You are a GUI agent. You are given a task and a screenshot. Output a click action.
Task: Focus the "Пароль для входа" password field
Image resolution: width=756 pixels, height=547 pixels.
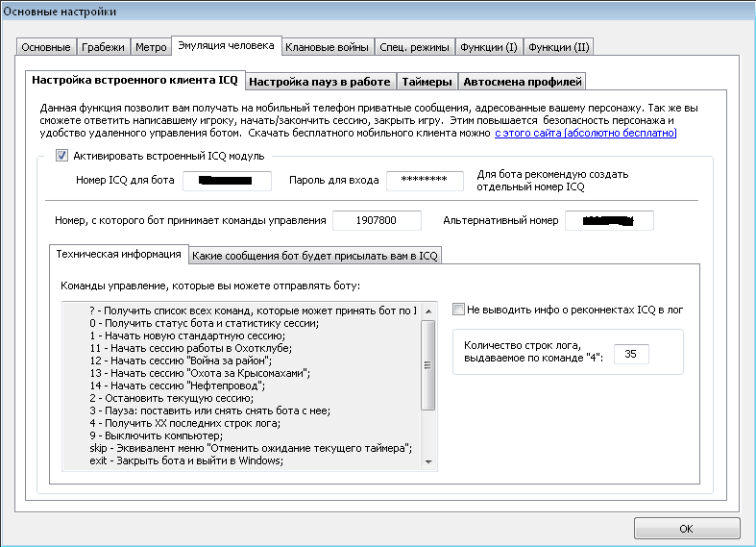[x=425, y=181]
